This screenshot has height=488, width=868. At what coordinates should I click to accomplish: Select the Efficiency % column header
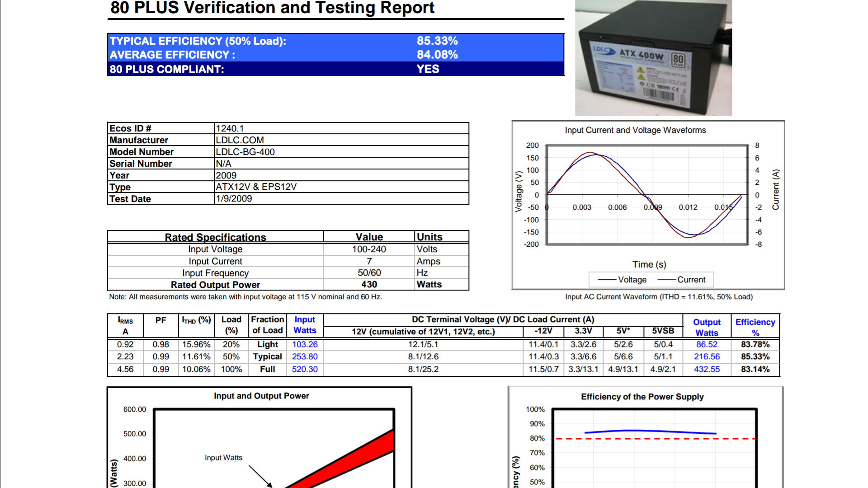point(755,327)
